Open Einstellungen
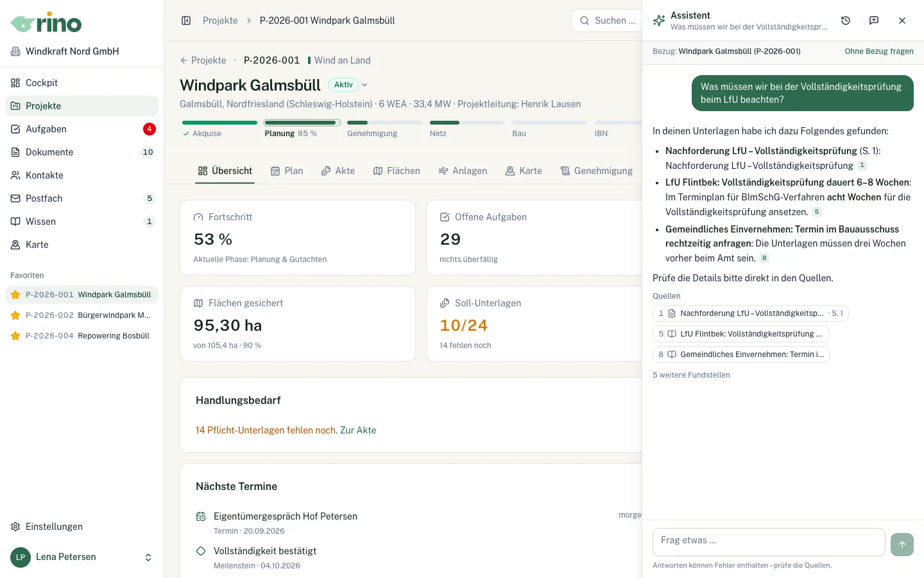The height and width of the screenshot is (578, 924). tap(81, 527)
